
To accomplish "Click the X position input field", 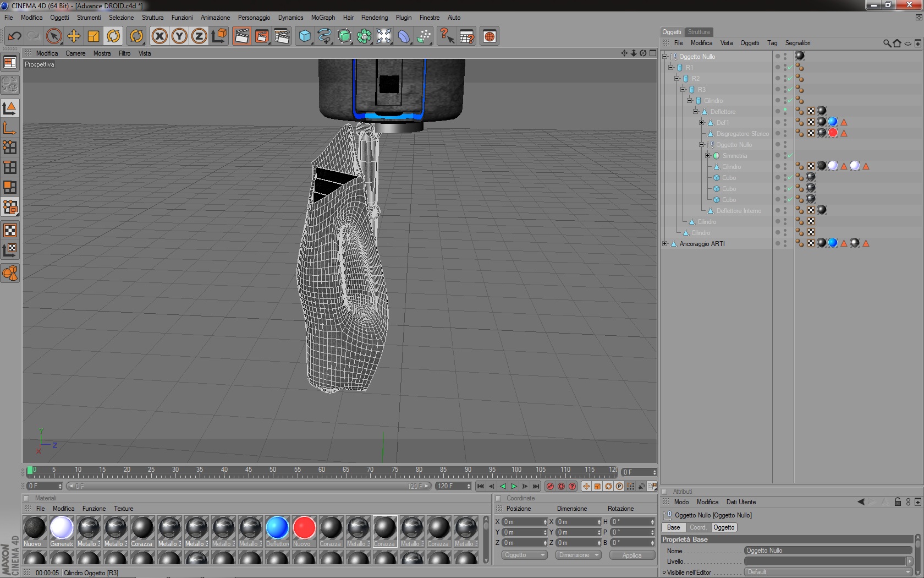I will (x=524, y=522).
